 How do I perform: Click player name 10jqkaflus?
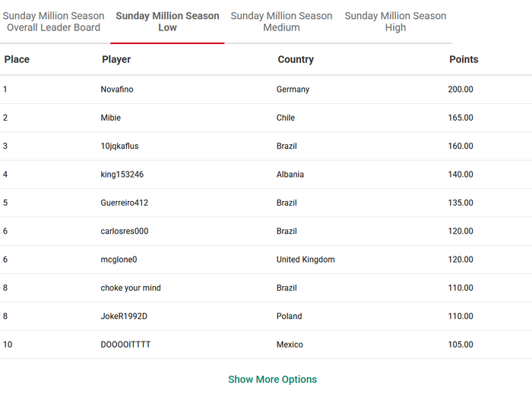[119, 147]
